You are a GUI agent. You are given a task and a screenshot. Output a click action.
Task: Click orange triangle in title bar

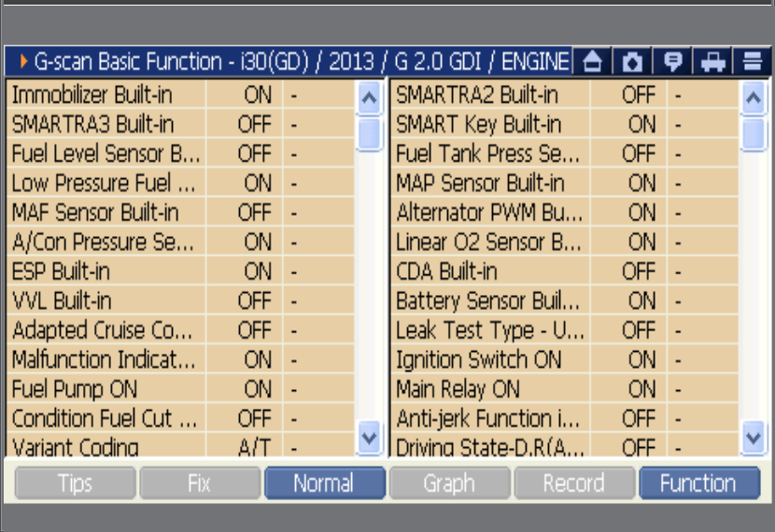coord(23,62)
